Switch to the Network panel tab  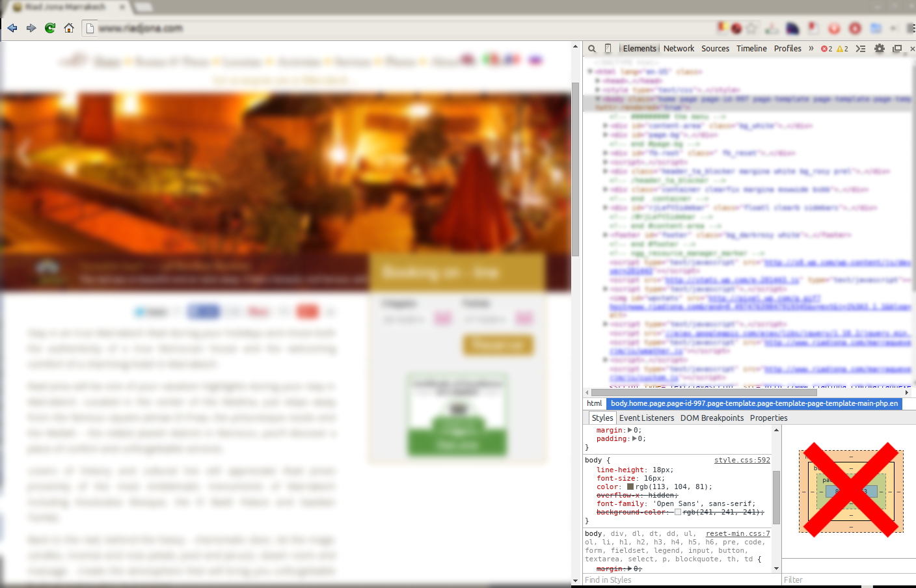click(679, 49)
